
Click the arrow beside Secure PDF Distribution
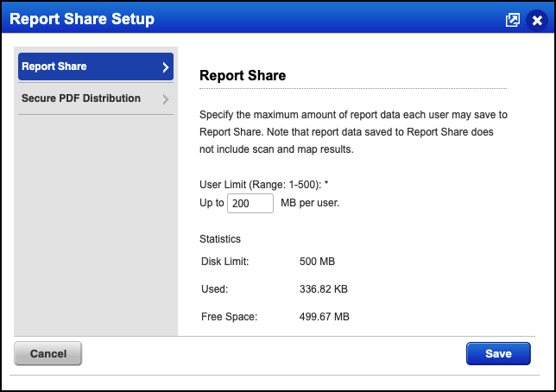165,99
